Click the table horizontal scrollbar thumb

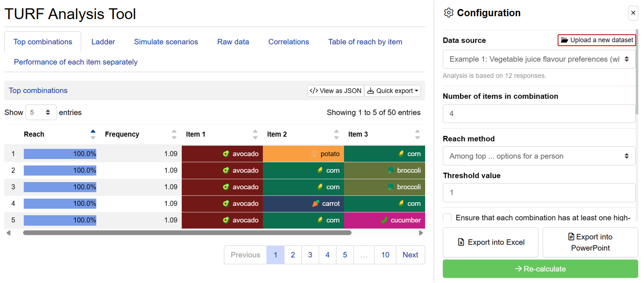(187, 233)
